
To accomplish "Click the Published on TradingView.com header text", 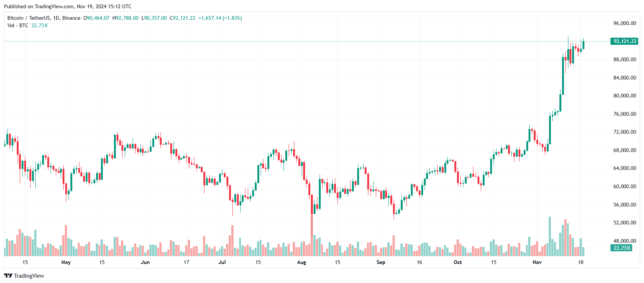I will (68, 6).
